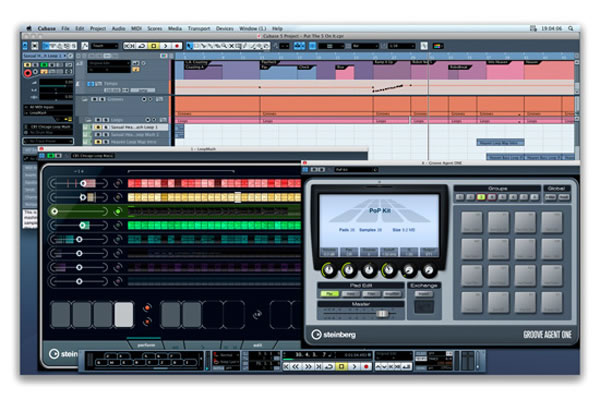This screenshot has width=600, height=400.
Task: Click the first Global button in Groove Agent
Action: [x=550, y=197]
